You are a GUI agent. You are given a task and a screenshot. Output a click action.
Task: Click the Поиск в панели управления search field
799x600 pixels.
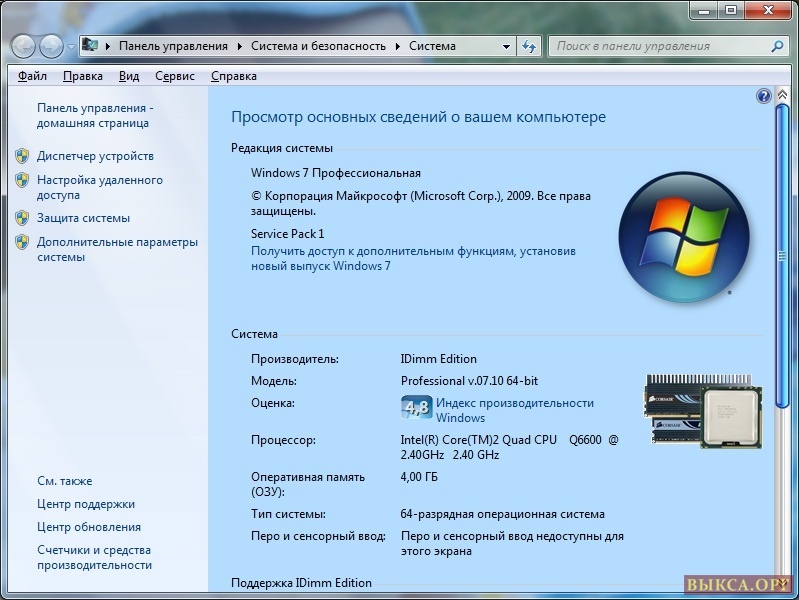point(660,46)
